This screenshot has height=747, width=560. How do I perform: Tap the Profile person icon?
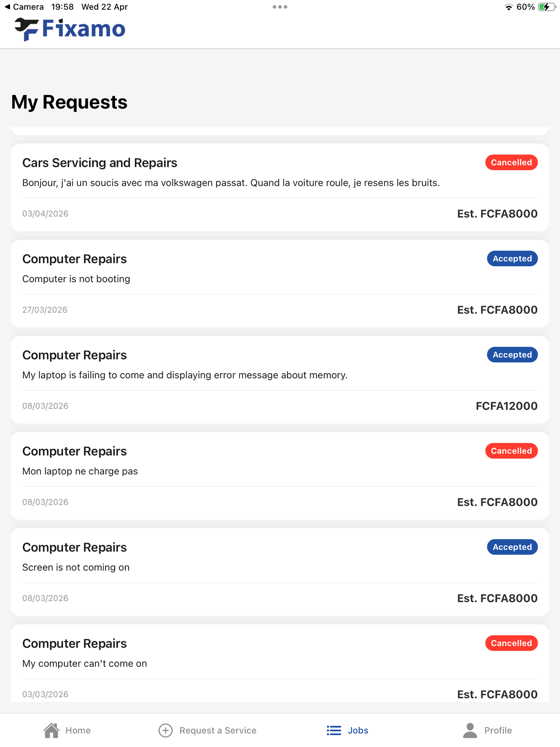tap(470, 730)
